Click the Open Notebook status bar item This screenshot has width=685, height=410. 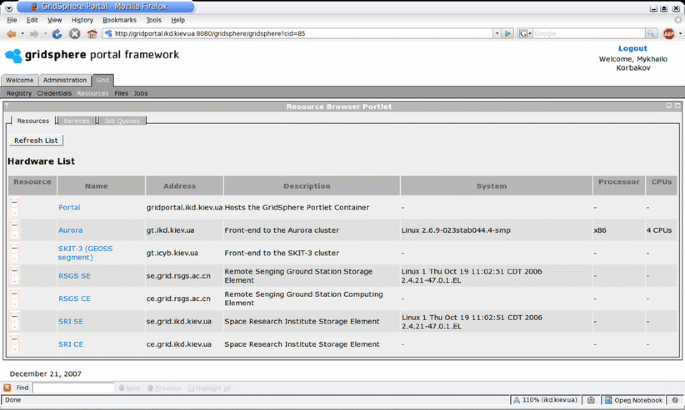click(x=633, y=400)
